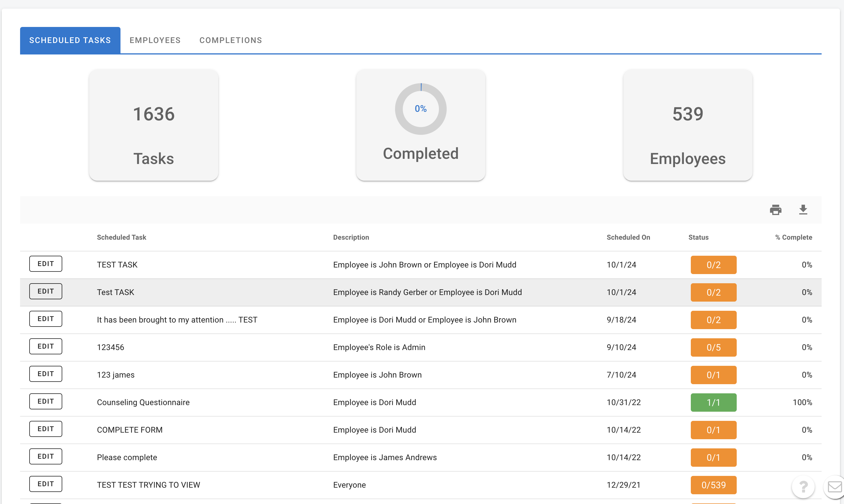Switch to the Scheduled Tasks tab
This screenshot has width=844, height=504.
70,40
